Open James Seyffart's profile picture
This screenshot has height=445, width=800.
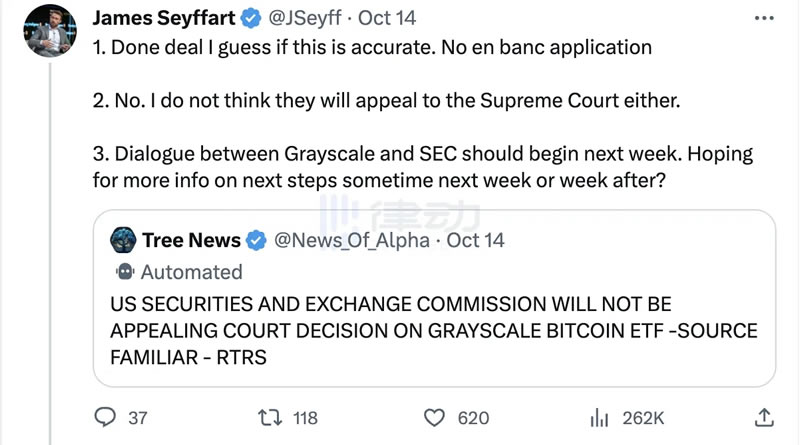pyautogui.click(x=47, y=31)
